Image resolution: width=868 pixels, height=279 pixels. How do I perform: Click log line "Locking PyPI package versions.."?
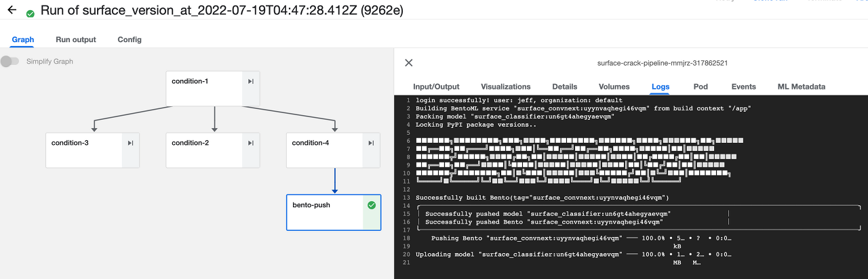(476, 125)
